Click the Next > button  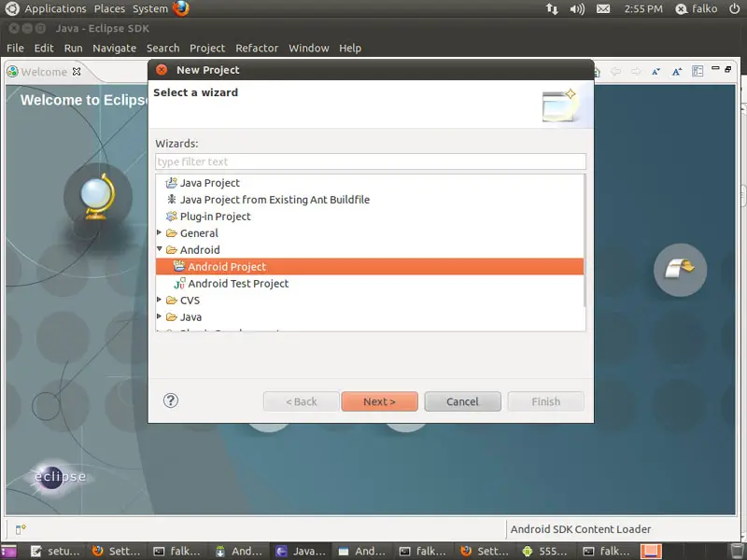[x=379, y=401]
